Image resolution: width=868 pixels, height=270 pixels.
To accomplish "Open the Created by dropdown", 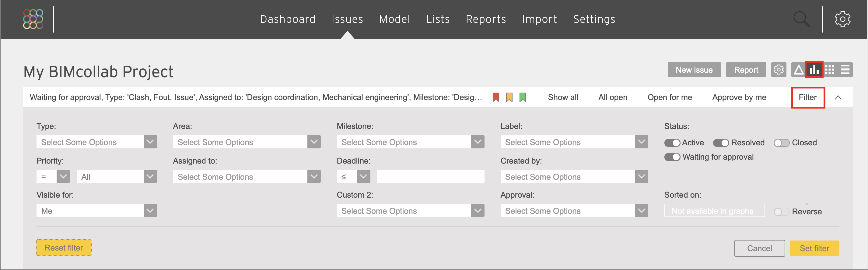I will (x=574, y=176).
